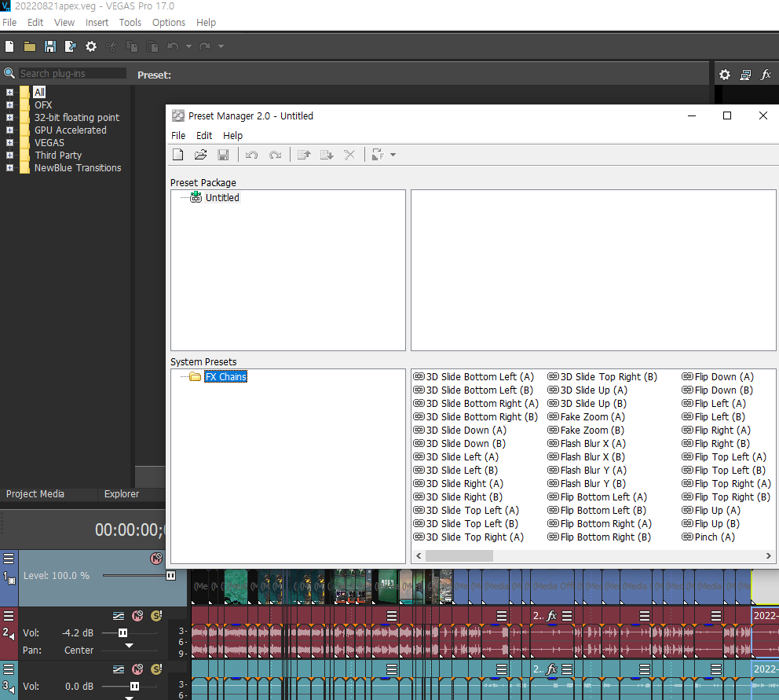
Task: Click Paste icon in VEGAS toolbar
Action: coord(152,46)
